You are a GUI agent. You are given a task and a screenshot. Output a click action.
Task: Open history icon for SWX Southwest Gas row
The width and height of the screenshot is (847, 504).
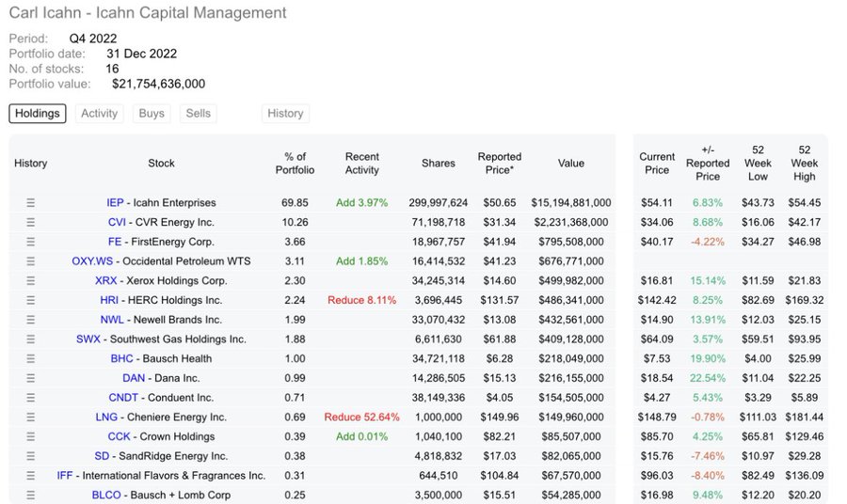tap(31, 339)
